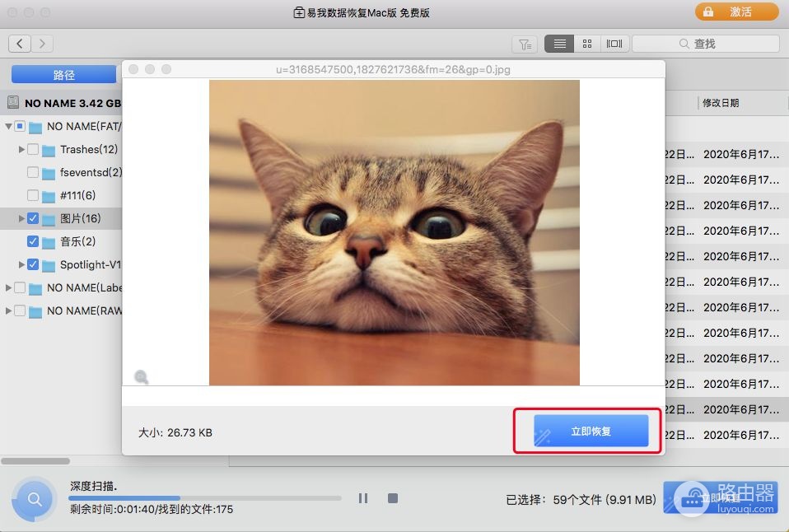Pause the deep scan
789x532 pixels.
pos(363,498)
